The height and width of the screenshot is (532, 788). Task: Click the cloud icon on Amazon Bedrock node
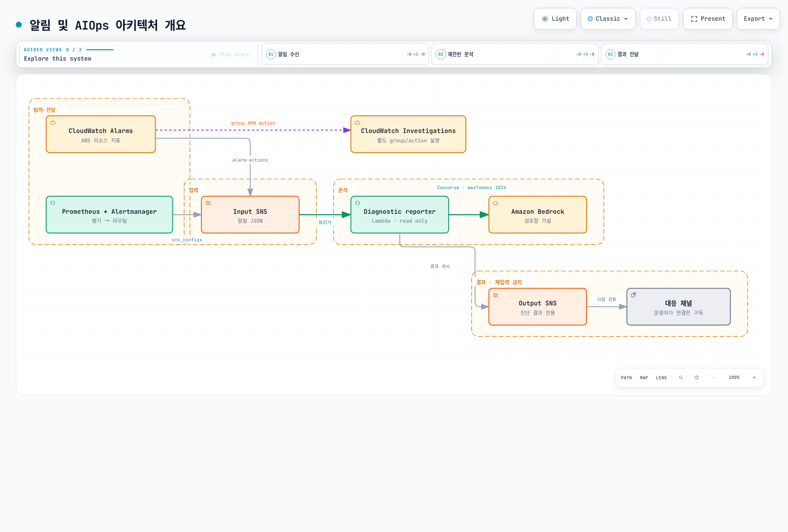[495, 203]
